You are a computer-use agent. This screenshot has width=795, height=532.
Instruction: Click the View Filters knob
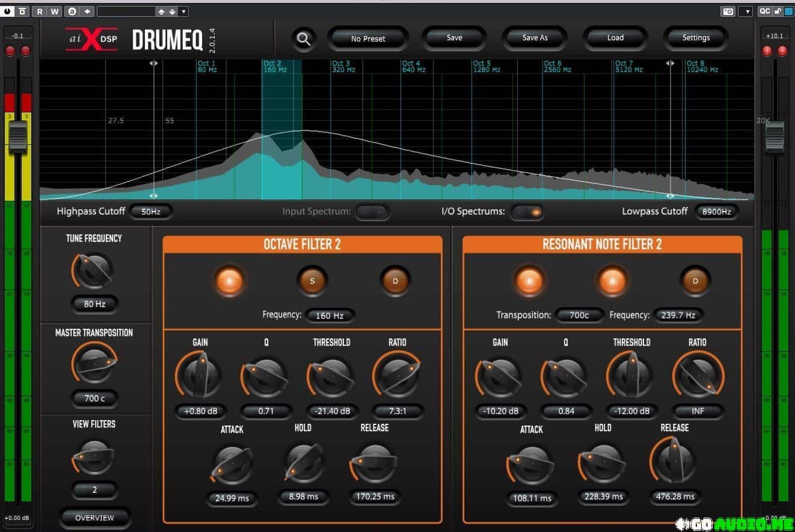tap(94, 458)
